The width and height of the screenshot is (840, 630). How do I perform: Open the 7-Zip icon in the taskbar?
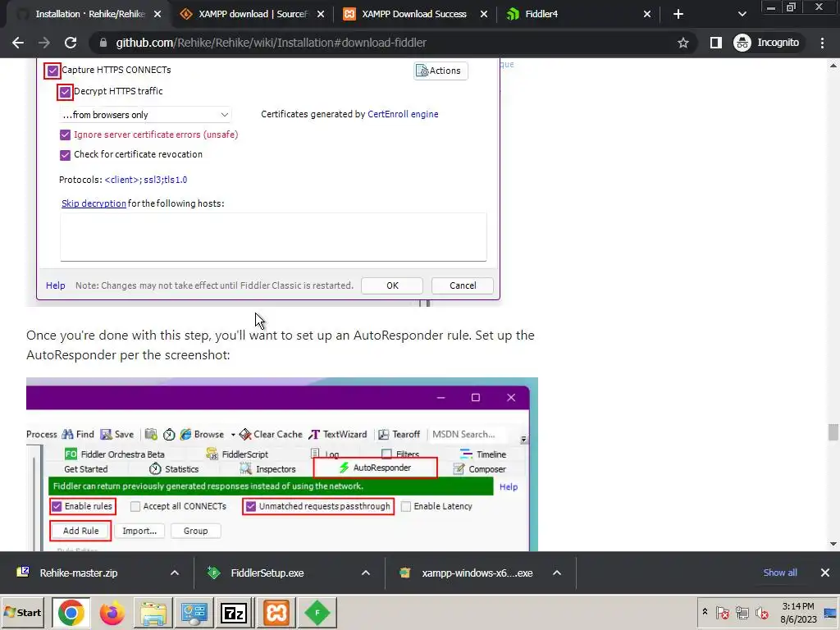point(234,613)
